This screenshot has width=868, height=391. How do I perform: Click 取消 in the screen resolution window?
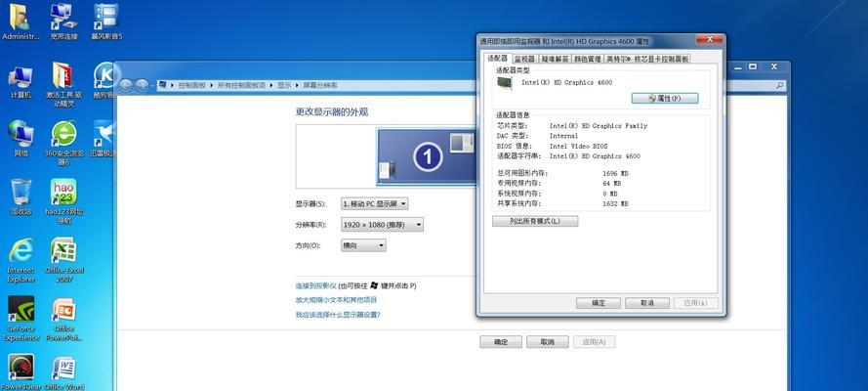[x=548, y=342]
